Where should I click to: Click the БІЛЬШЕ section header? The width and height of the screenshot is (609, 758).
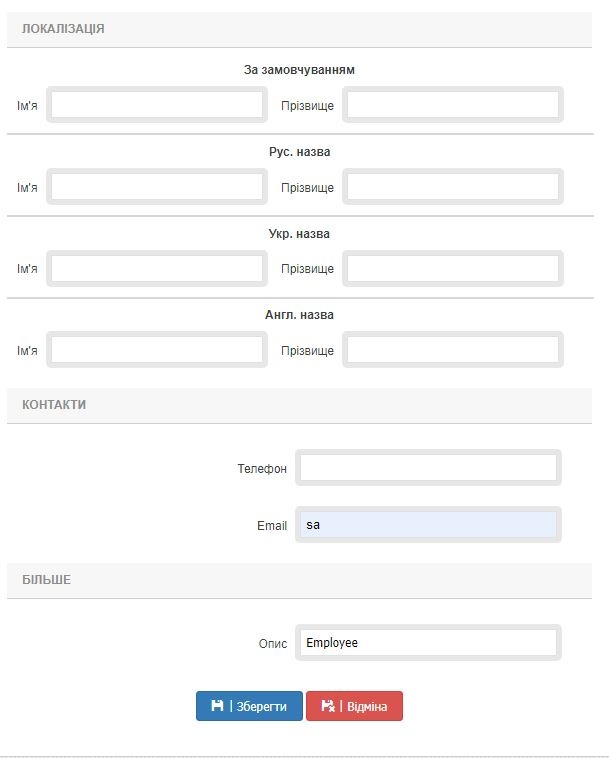point(46,580)
